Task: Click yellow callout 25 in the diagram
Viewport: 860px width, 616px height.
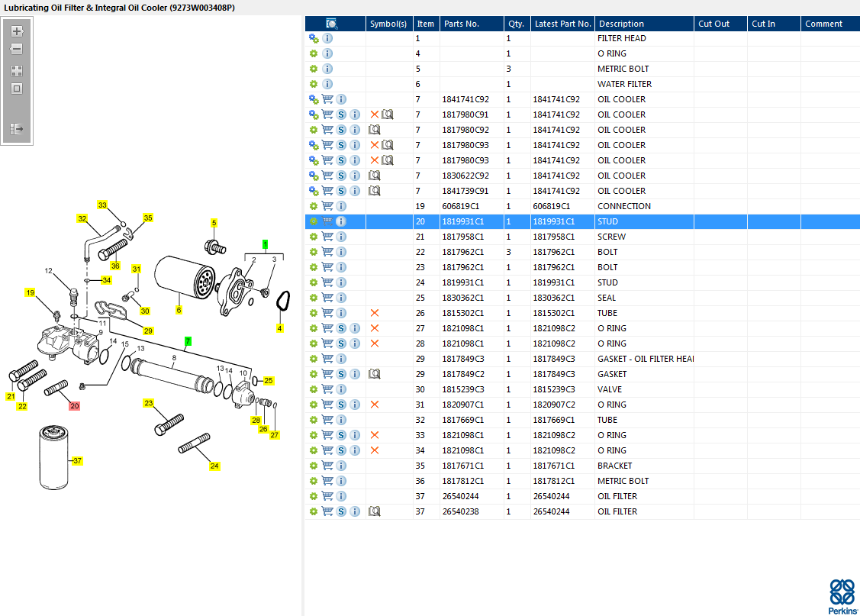Action: pyautogui.click(x=268, y=380)
